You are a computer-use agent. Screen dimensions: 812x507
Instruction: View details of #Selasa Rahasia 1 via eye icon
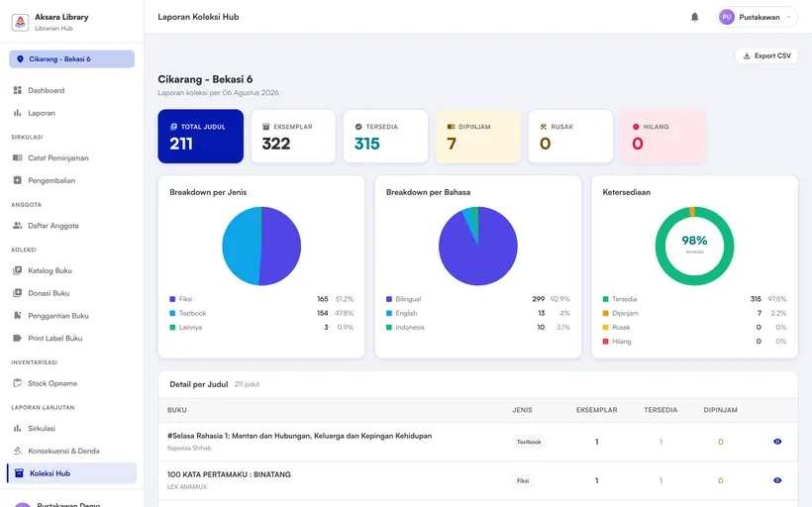point(777,442)
